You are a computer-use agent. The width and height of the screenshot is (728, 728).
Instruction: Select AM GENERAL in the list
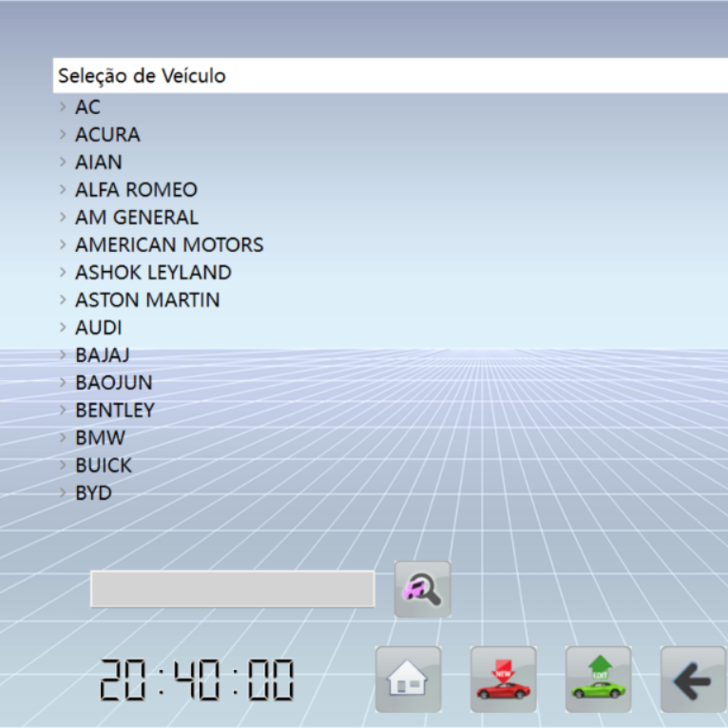[x=137, y=218]
